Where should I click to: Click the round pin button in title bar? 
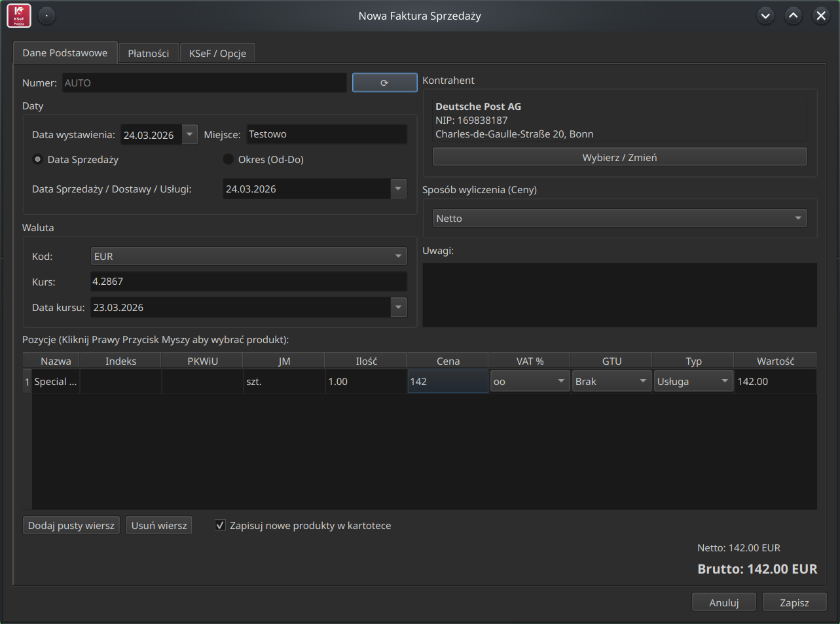click(x=46, y=16)
